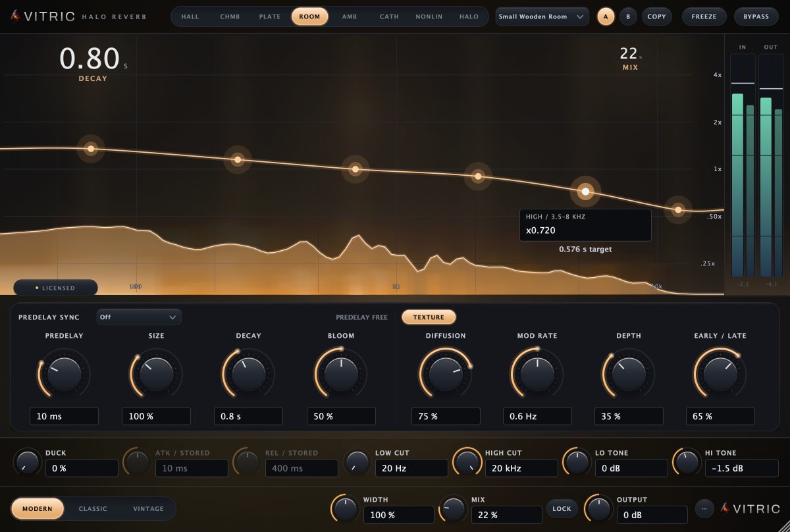Click the Copy button
Screen dimensions: 790x532
657,16
